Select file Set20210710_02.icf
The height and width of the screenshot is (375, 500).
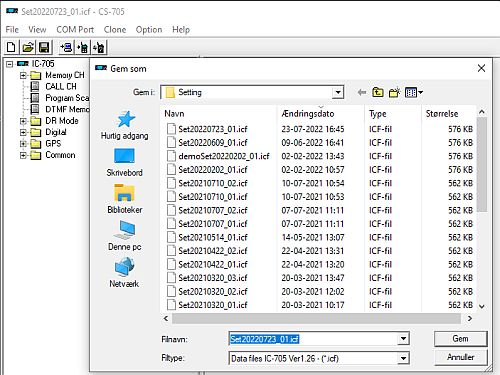click(213, 183)
